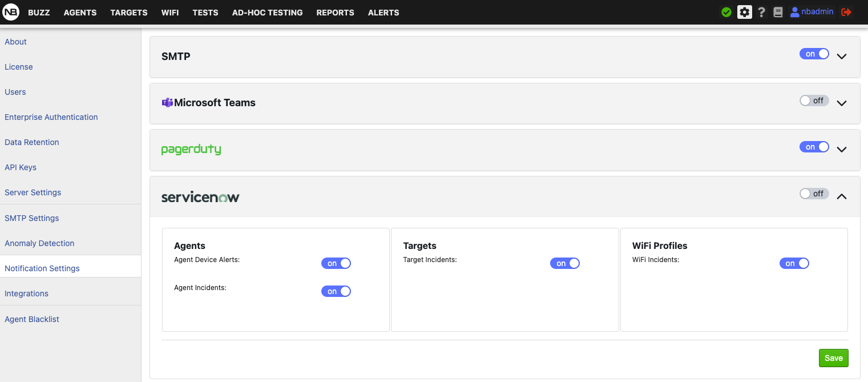This screenshot has width=868, height=382.
Task: Expand the pagerduty section chevron
Action: coord(842,150)
